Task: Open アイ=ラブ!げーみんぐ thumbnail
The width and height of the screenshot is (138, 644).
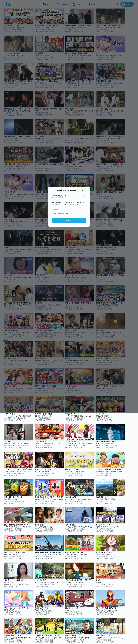Action: click(x=19, y=460)
